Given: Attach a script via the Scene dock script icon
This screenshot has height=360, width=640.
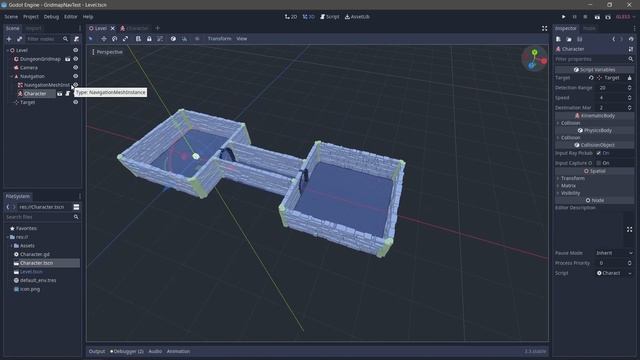Looking at the screenshot, I should pos(76,39).
